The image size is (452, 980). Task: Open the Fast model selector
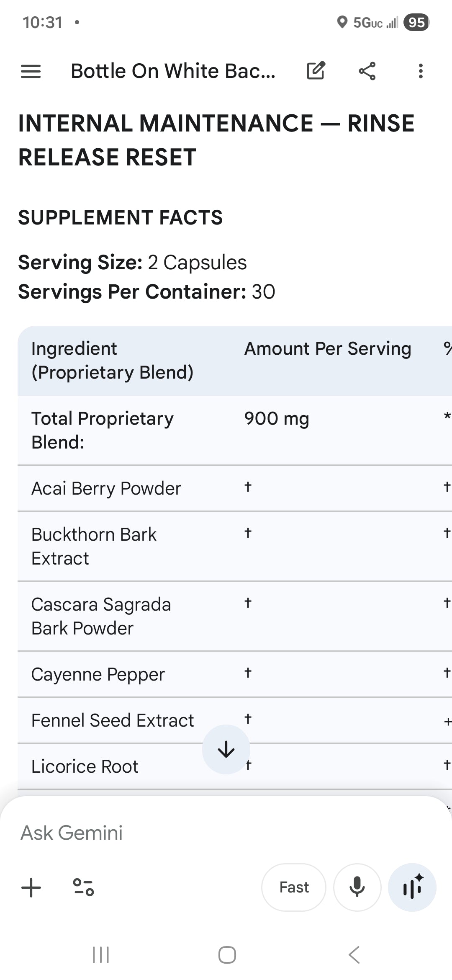pos(294,887)
